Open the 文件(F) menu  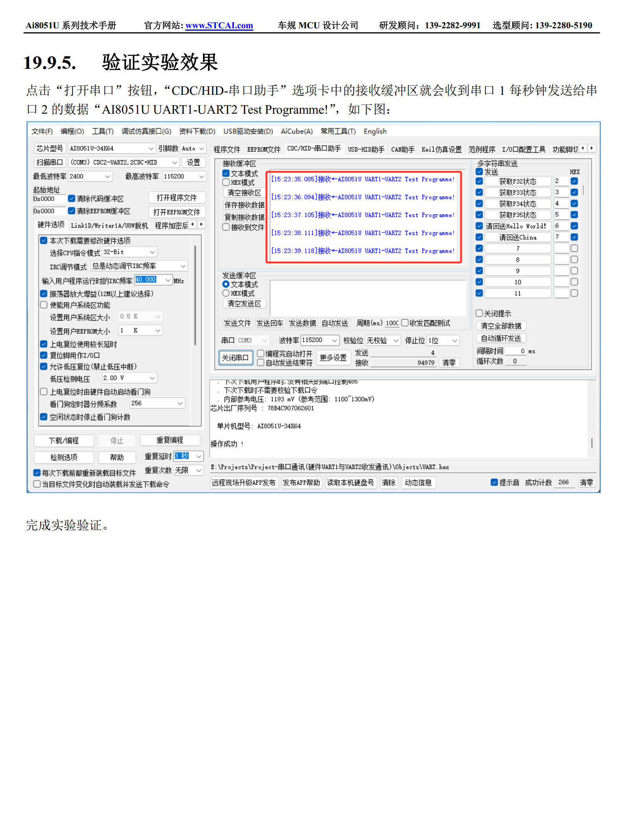(x=42, y=131)
